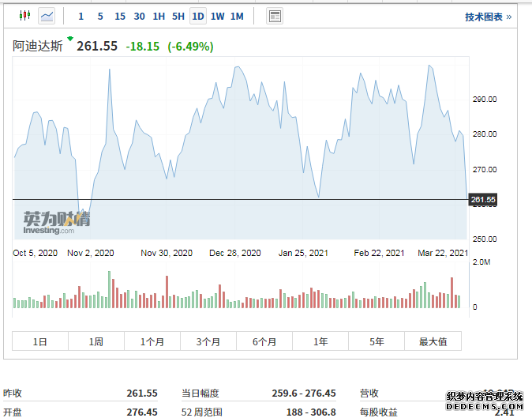Show the 最大值 time range
The height and width of the screenshot is (418, 532).
(433, 341)
